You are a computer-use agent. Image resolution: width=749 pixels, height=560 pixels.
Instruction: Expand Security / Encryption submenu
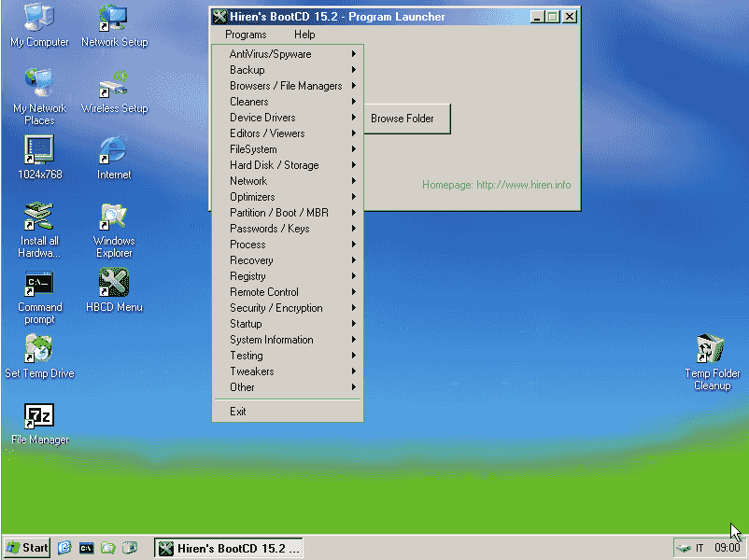point(288,307)
